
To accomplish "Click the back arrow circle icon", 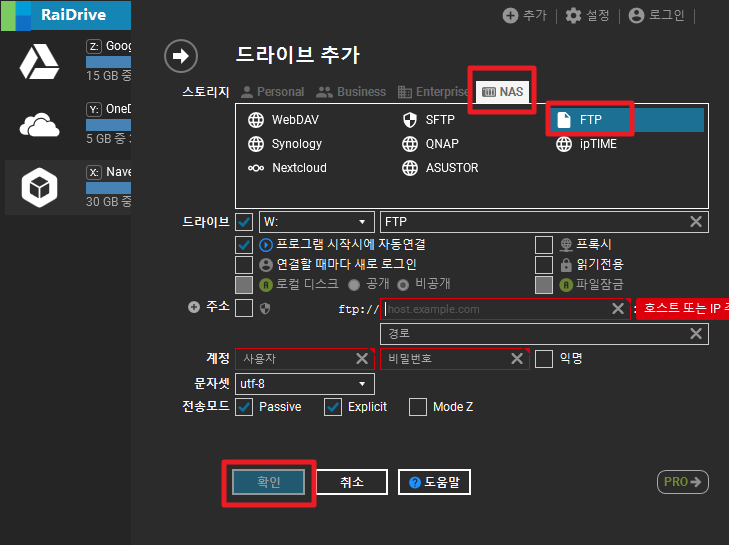I will pyautogui.click(x=181, y=56).
